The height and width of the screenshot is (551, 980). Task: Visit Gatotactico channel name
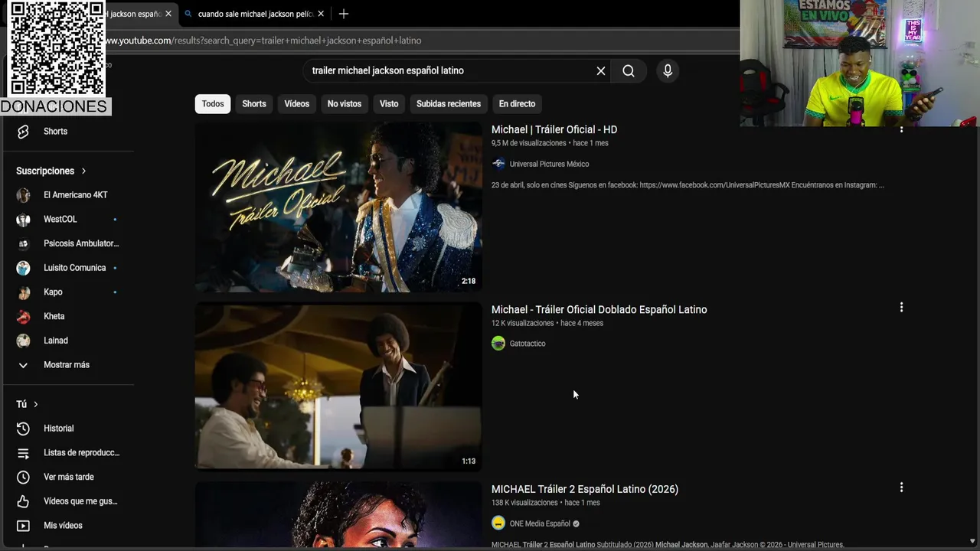528,344
